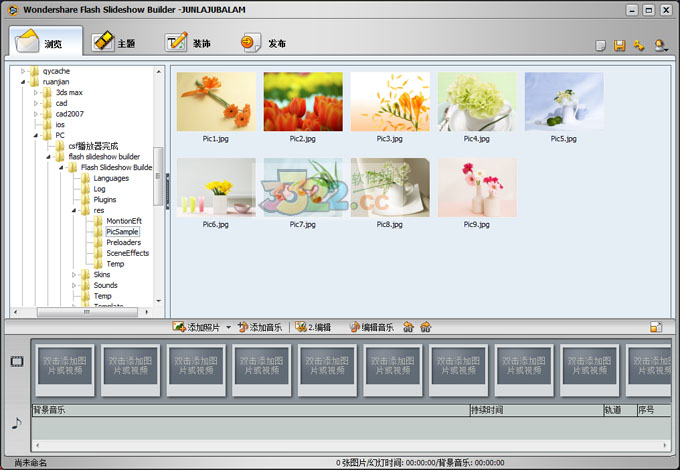Expand the 3ds max folder
The width and height of the screenshot is (680, 470).
coord(35,92)
